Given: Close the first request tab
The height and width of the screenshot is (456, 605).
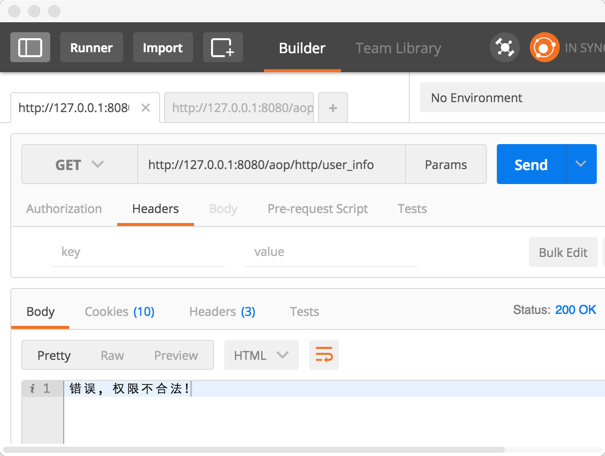Looking at the screenshot, I should click(145, 108).
